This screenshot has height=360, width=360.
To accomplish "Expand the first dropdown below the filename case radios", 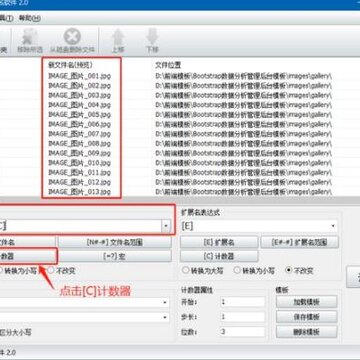I will [165, 303].
